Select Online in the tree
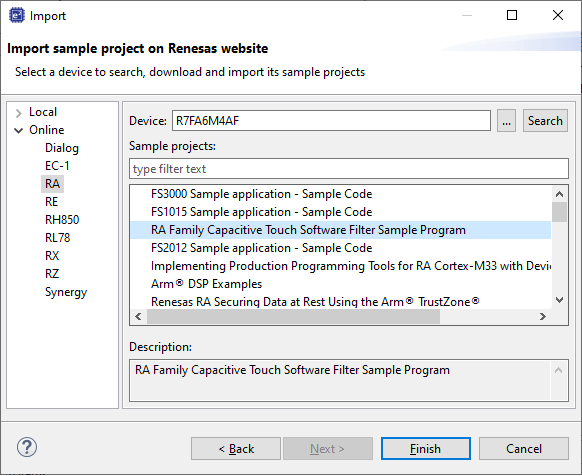The width and height of the screenshot is (582, 476). (47, 130)
